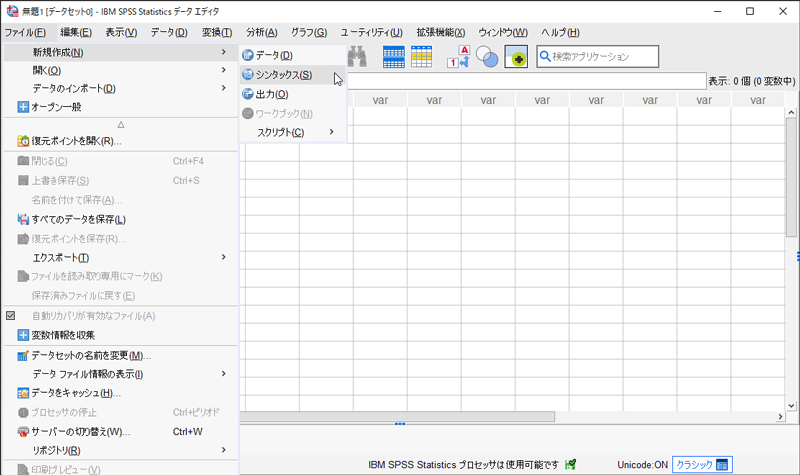Click the binoculars find icon in toolbar
Image resolution: width=800 pixels, height=475 pixels.
(x=358, y=57)
